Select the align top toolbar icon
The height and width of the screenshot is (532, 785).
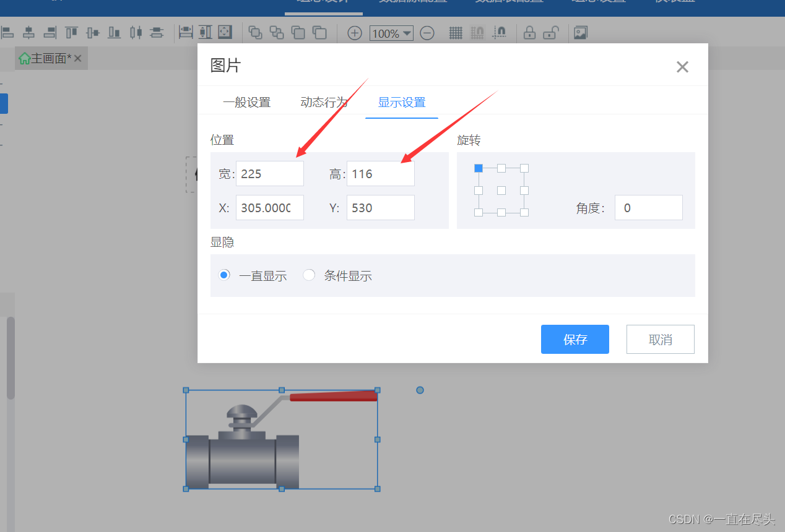71,32
